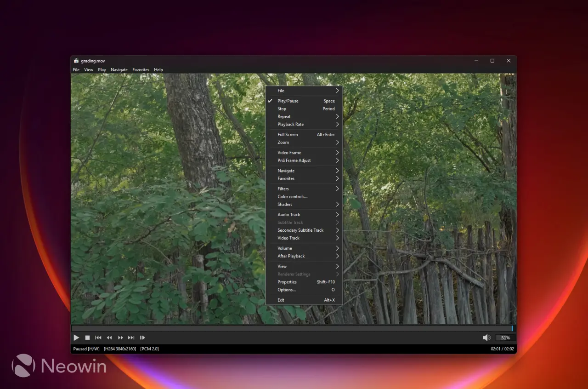This screenshot has height=389, width=588.
Task: Click the Stop square button
Action: pyautogui.click(x=87, y=338)
